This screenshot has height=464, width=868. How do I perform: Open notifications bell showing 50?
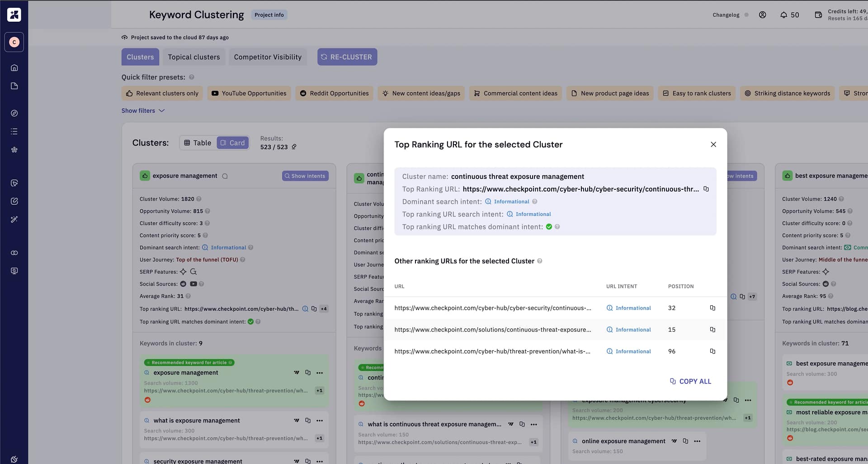(790, 15)
